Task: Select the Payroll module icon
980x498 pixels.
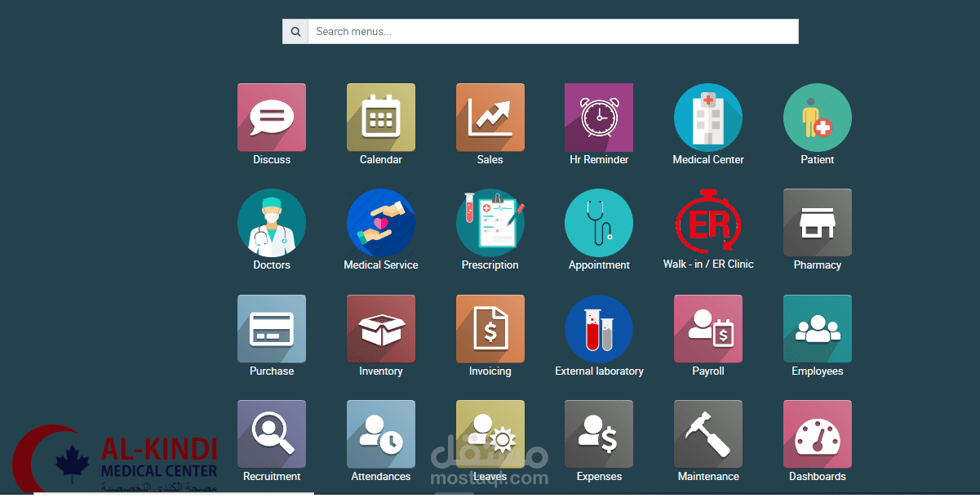Action: 708,328
